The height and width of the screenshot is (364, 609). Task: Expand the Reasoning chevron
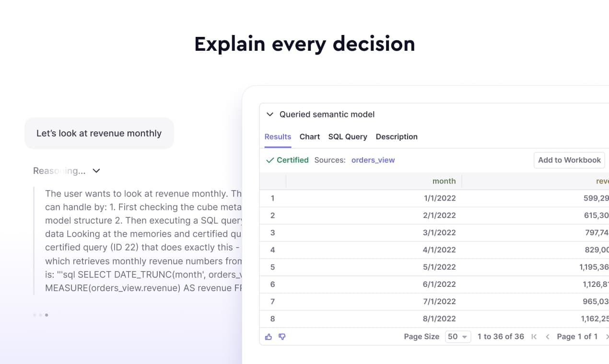pos(96,171)
